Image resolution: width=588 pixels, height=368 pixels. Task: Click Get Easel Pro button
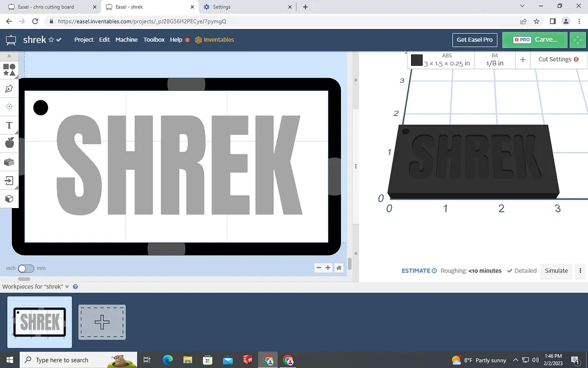475,40
